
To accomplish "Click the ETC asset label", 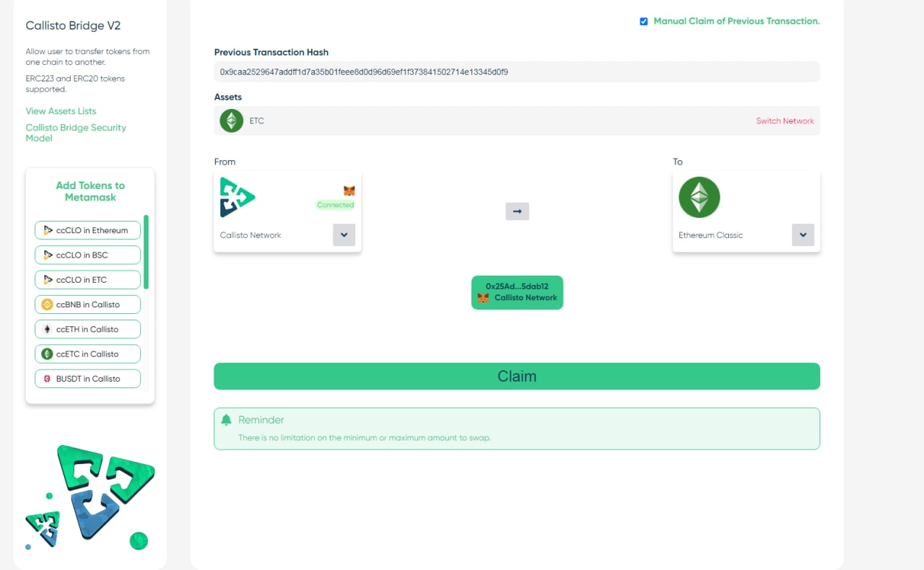I will coord(257,121).
